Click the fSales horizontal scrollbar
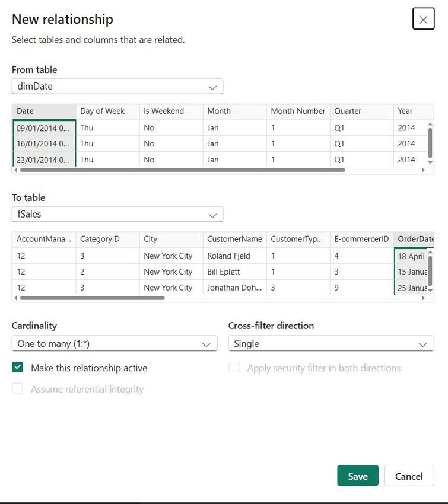The image size is (448, 504). click(x=92, y=298)
